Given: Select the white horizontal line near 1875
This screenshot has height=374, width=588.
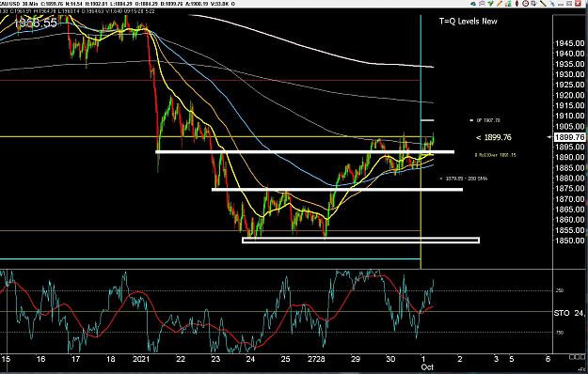Looking at the screenshot, I should click(337, 190).
